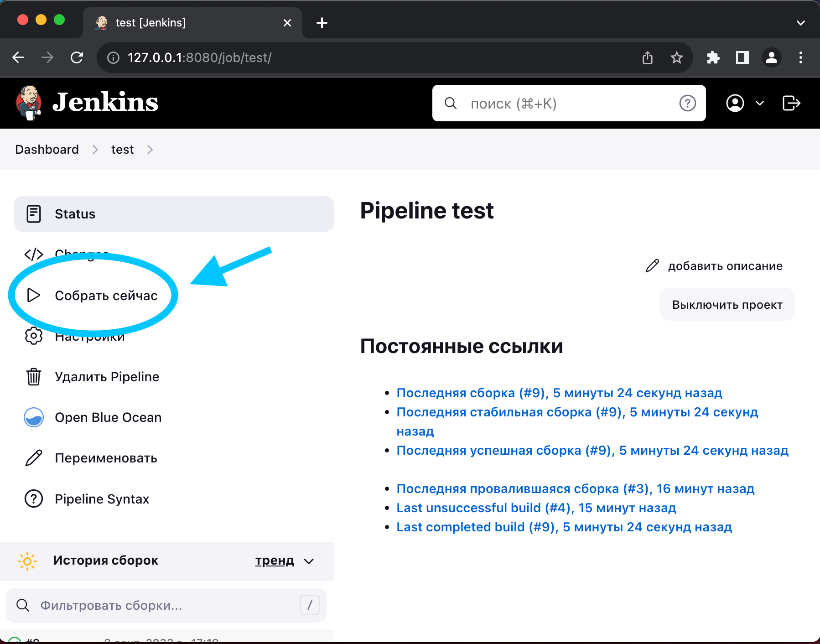Image resolution: width=820 pixels, height=644 pixels.
Task: Click the Pipeline Syntax question mark icon
Action: [33, 499]
